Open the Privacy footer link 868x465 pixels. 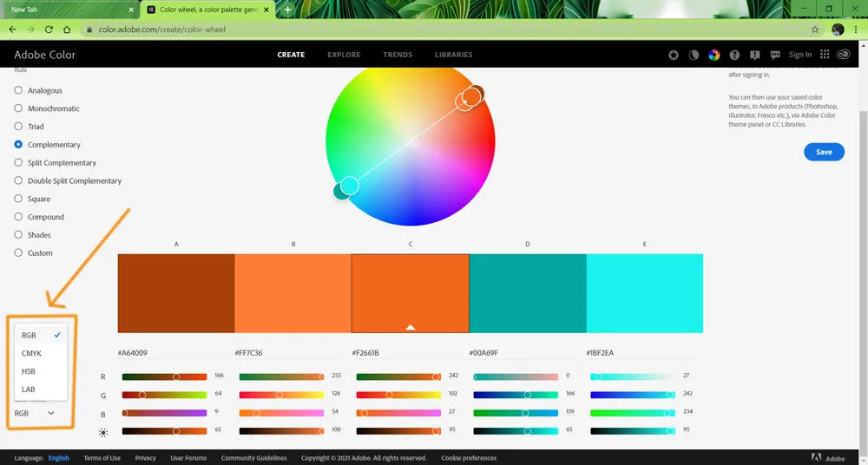146,458
